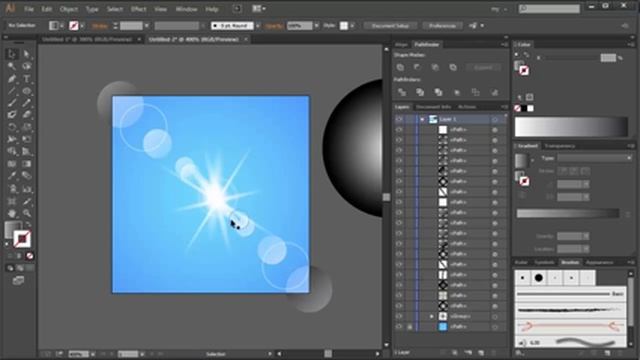This screenshot has height=360, width=640.
Task: Open the Color panel options menu
Action: 631,44
